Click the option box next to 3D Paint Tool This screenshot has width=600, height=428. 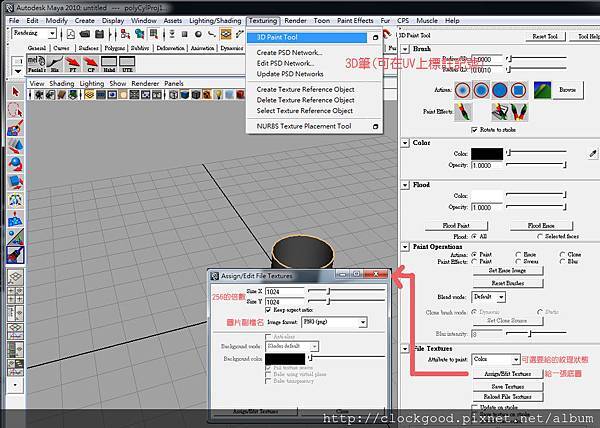(x=375, y=37)
